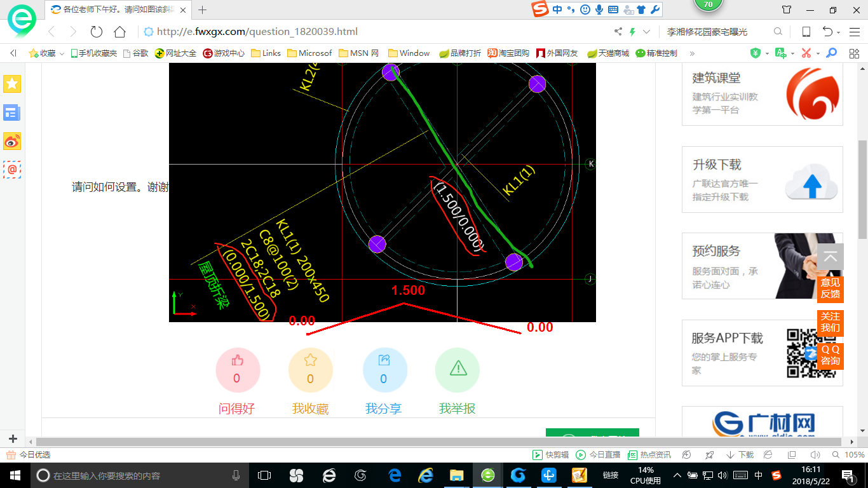
Task: Click the address bar URL field
Action: (375, 32)
